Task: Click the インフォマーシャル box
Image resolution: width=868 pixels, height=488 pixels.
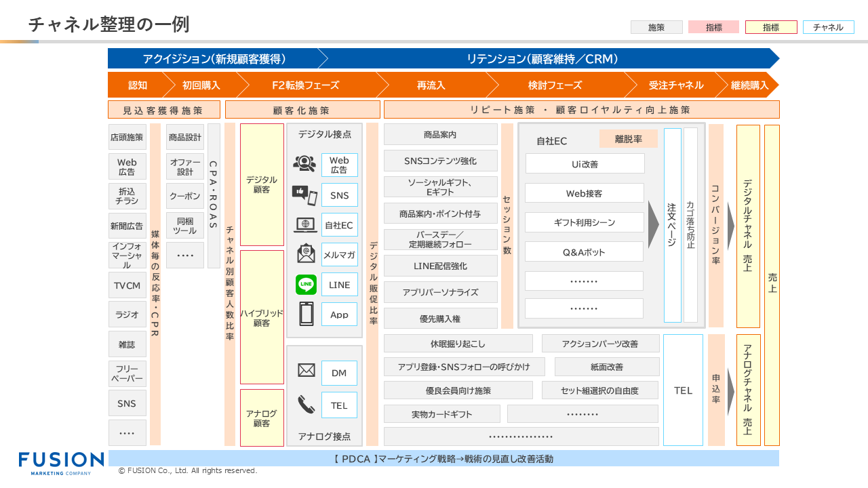Action: (x=127, y=256)
